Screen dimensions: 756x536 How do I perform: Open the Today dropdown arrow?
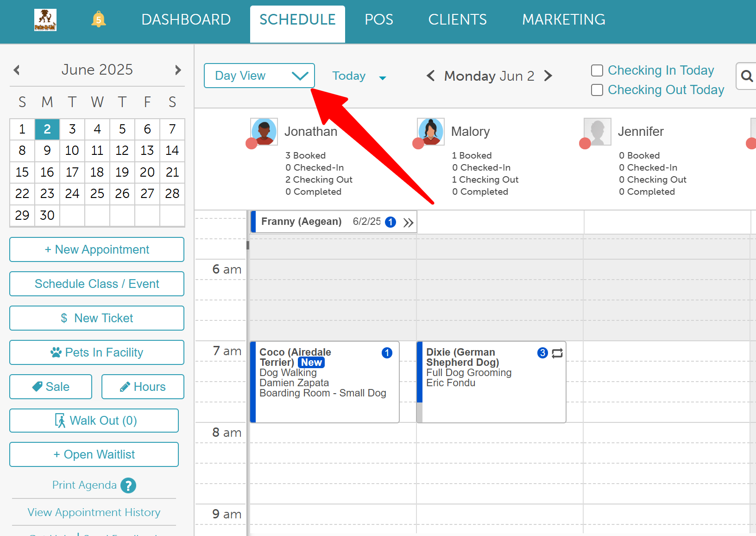point(383,78)
